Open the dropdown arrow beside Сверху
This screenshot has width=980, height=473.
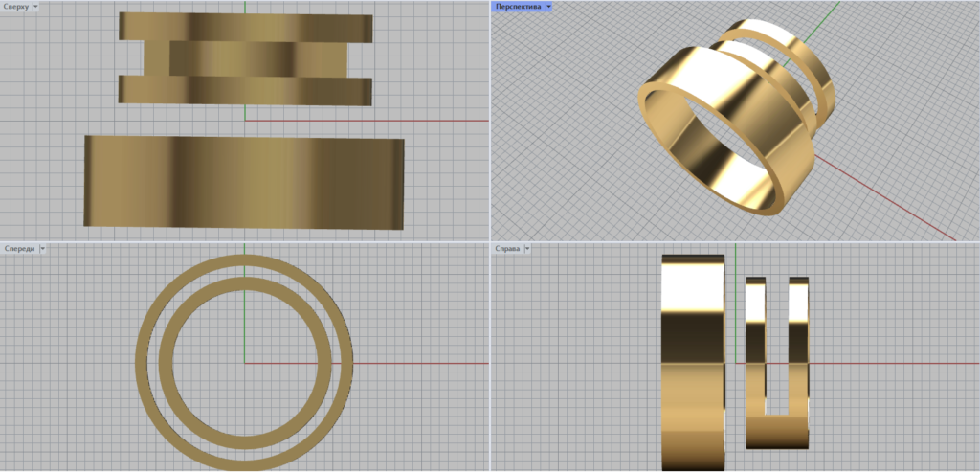[36, 6]
